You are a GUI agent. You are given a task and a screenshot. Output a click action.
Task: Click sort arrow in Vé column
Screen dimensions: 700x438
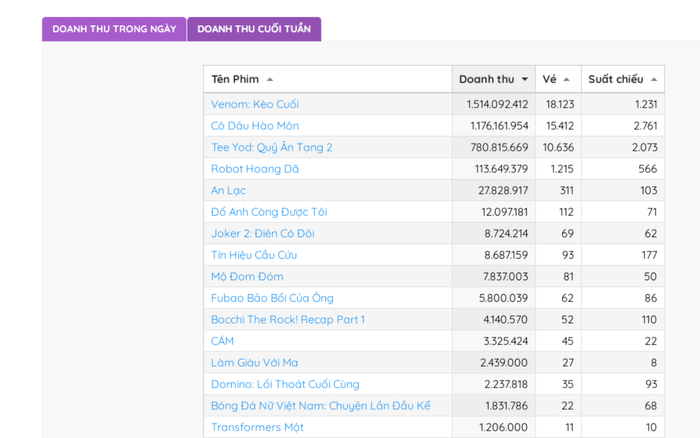click(x=567, y=80)
